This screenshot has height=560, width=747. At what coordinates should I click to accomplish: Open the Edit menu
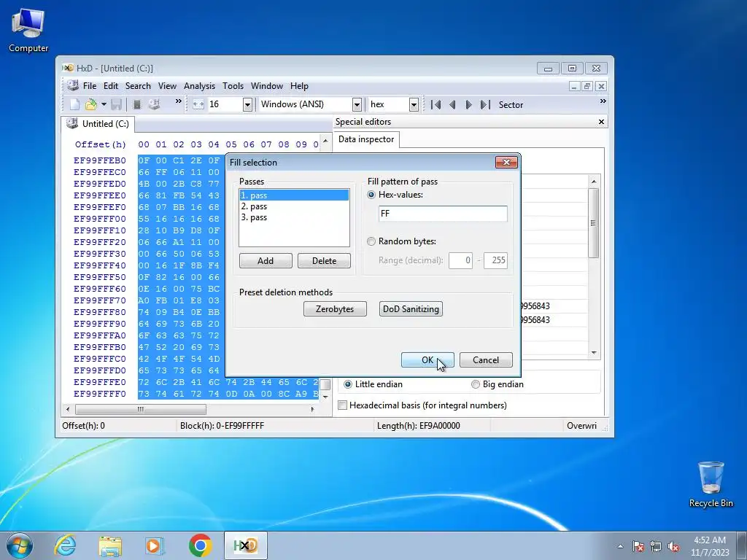[111, 86]
